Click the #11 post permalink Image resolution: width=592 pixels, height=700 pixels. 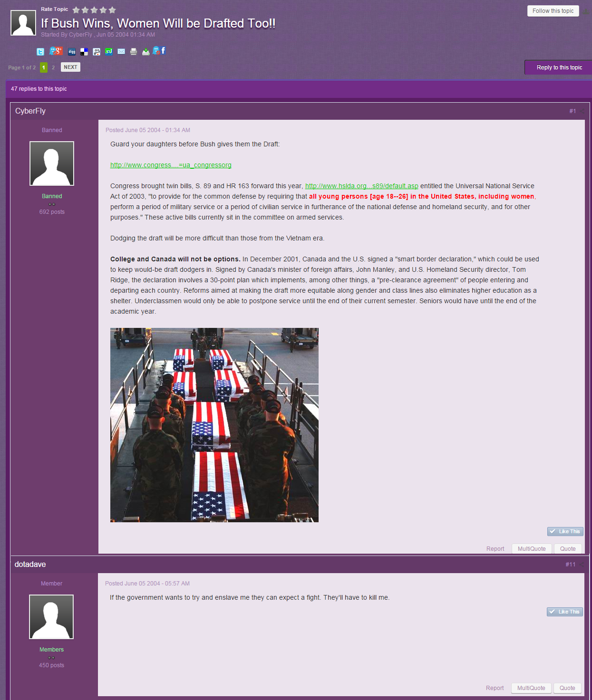[x=570, y=565]
